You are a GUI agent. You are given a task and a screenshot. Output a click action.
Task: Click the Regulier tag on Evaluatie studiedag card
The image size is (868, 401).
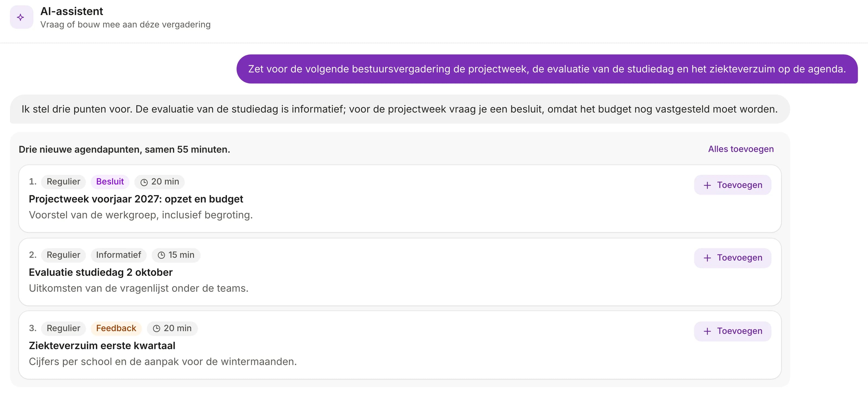63,255
